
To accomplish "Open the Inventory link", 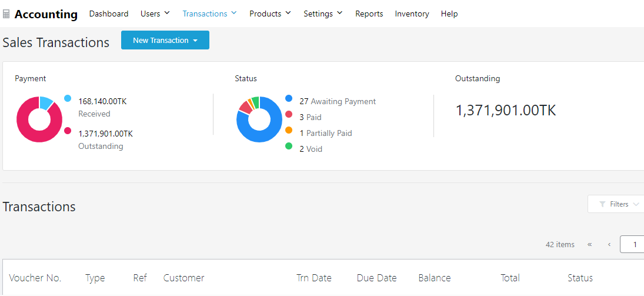I will (412, 14).
